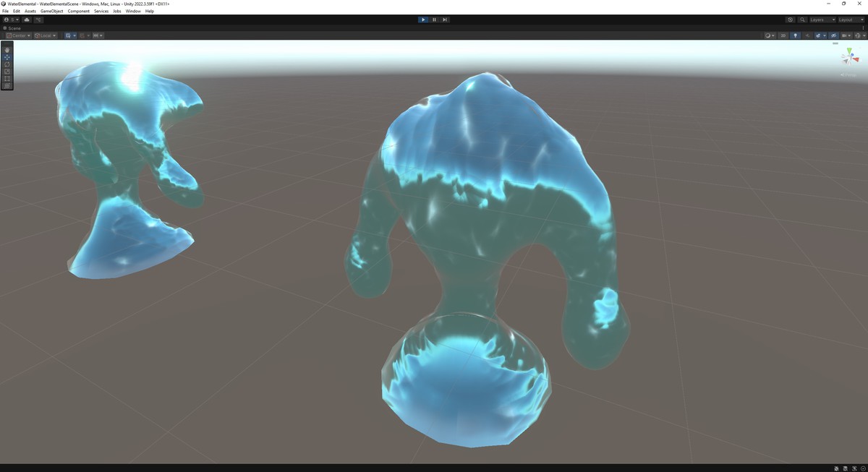The image size is (868, 472).
Task: Open the Assets menu
Action: tap(30, 12)
